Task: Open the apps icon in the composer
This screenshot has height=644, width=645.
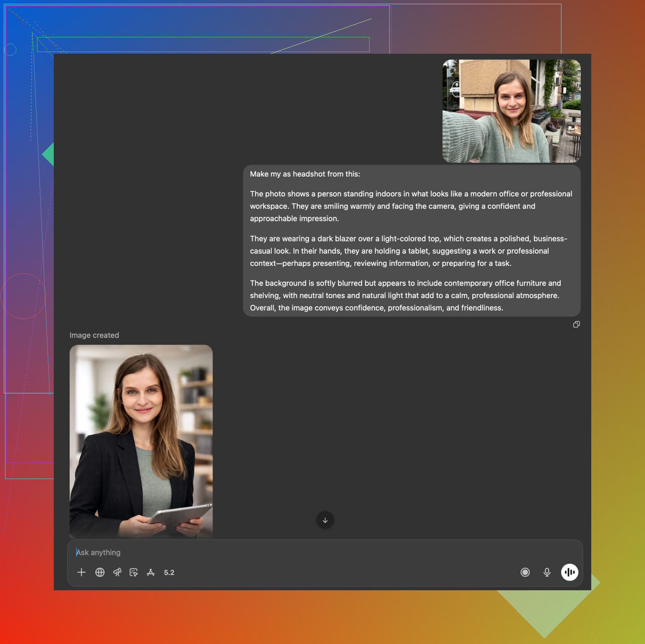Action: click(x=151, y=572)
